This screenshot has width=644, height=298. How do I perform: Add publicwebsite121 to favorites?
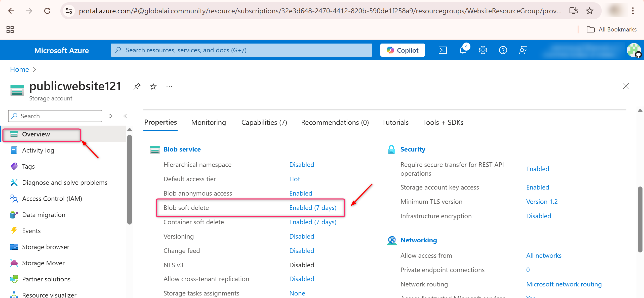pyautogui.click(x=153, y=86)
